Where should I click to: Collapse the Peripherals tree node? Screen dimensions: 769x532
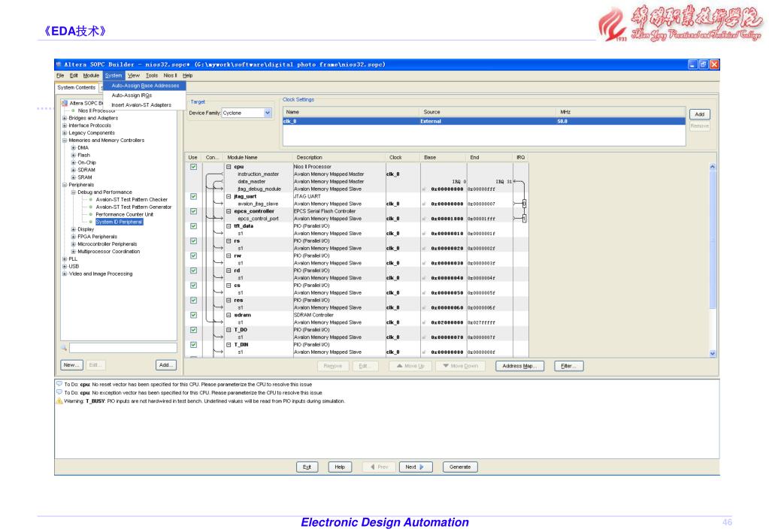point(64,185)
